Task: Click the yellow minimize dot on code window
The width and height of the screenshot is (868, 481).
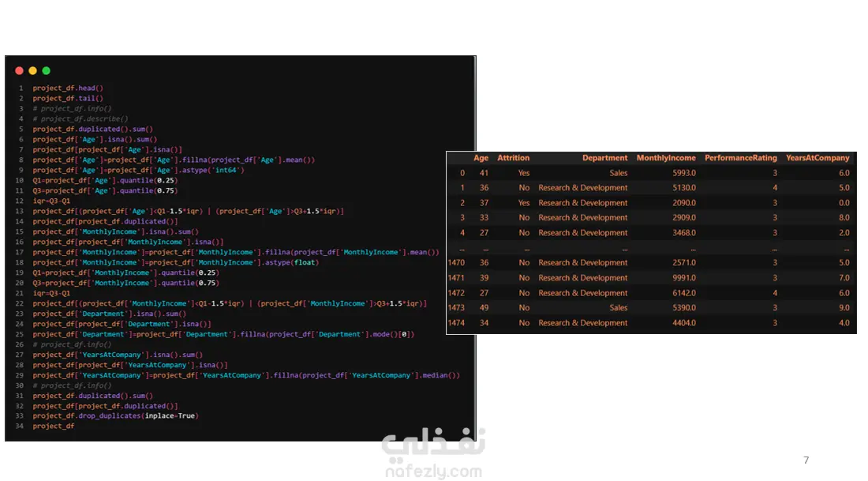Action: click(x=32, y=71)
